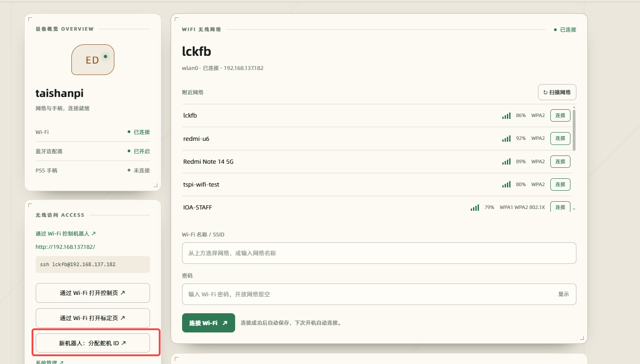
Task: Click 新机器人：分配舵机 ID button
Action: click(x=93, y=343)
